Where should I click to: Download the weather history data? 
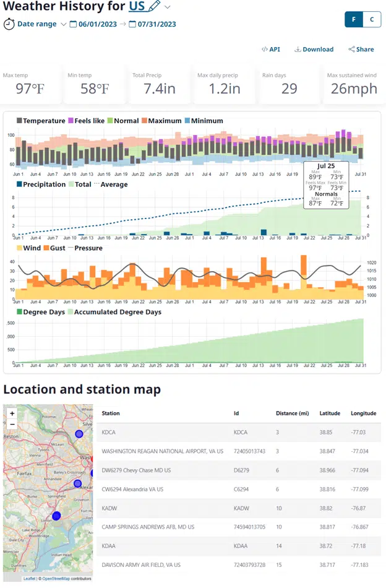coord(314,50)
